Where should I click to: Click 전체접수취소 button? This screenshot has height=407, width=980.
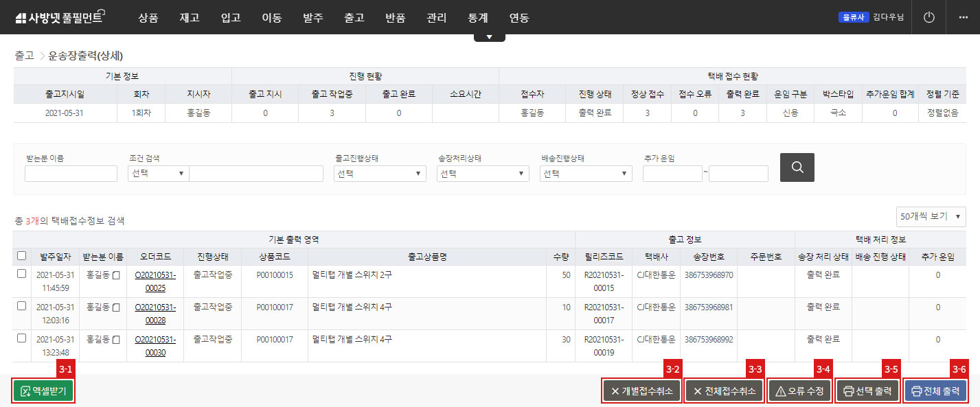(724, 391)
